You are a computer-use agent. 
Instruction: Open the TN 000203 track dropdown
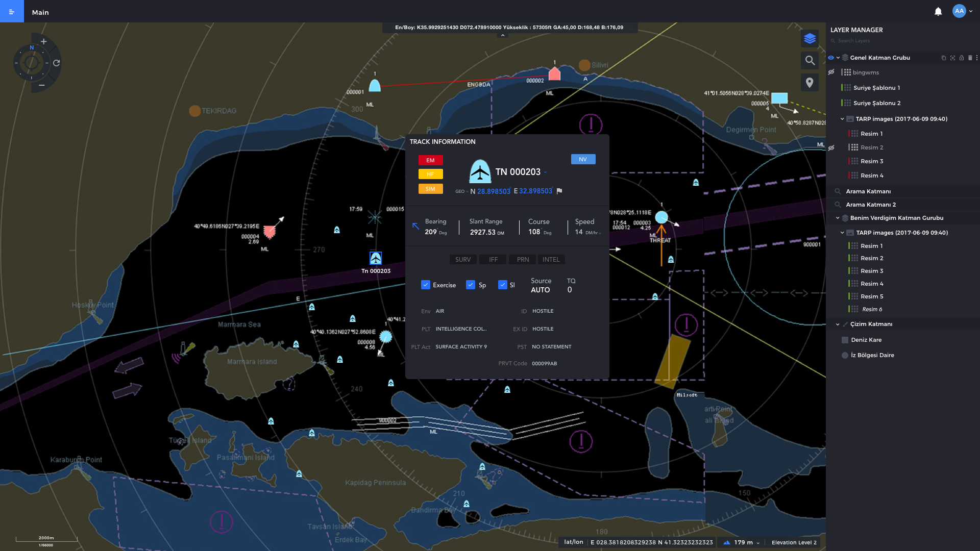point(545,172)
